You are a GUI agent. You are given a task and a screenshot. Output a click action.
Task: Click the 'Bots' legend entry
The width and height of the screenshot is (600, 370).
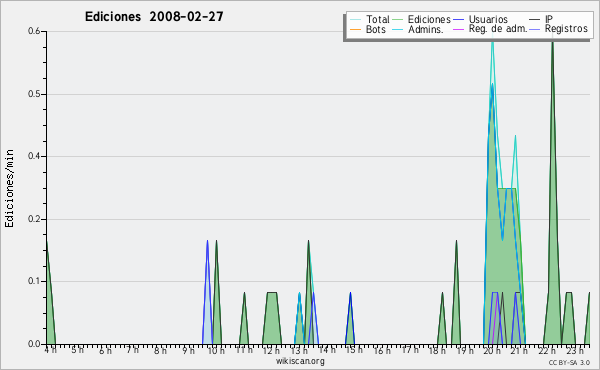368,29
